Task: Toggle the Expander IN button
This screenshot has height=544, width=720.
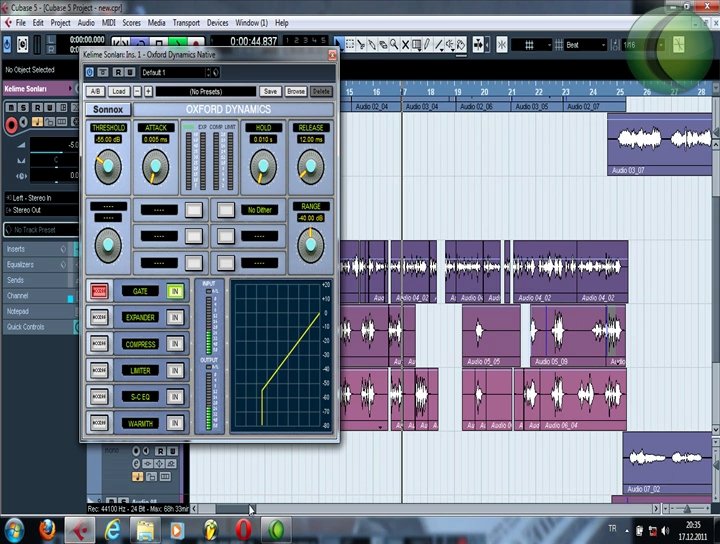Action: click(175, 317)
